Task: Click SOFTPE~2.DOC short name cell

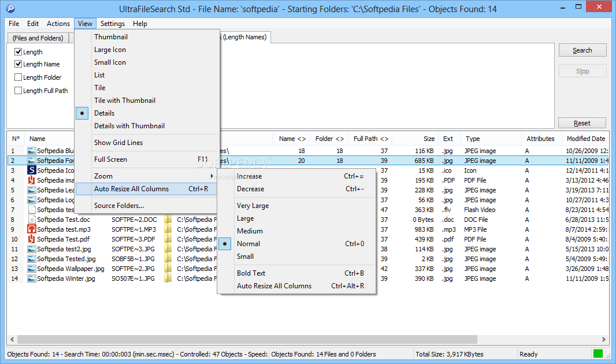Action: pos(134,220)
